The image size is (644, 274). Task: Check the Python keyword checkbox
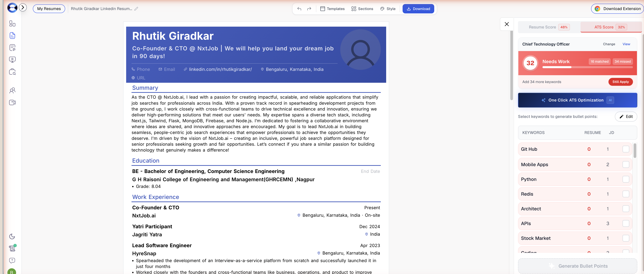[626, 179]
